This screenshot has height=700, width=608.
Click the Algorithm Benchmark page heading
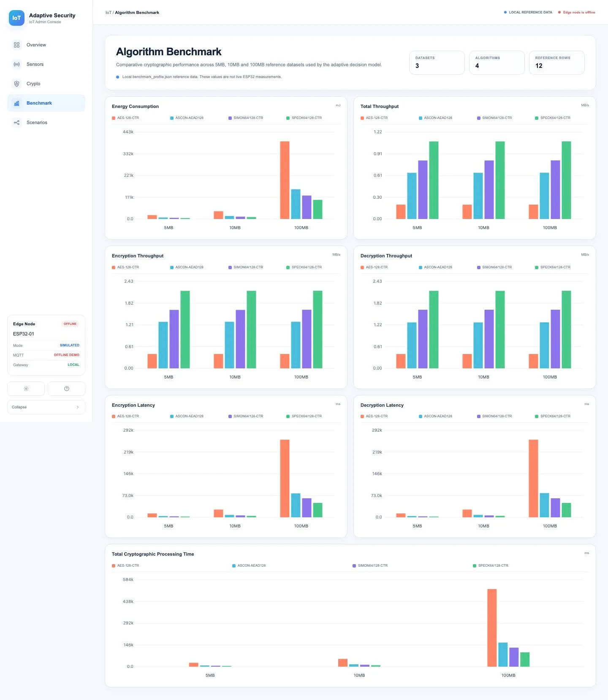point(168,51)
